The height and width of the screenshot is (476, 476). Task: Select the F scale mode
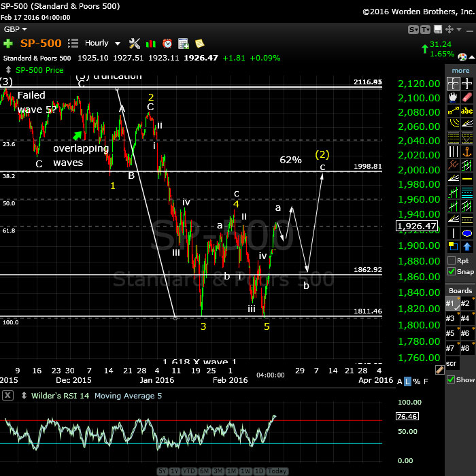pyautogui.click(x=426, y=381)
